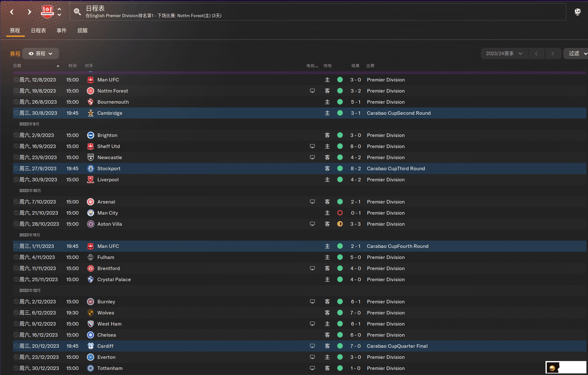
Task: Click the Bournemouth club badge
Action: 90,102
